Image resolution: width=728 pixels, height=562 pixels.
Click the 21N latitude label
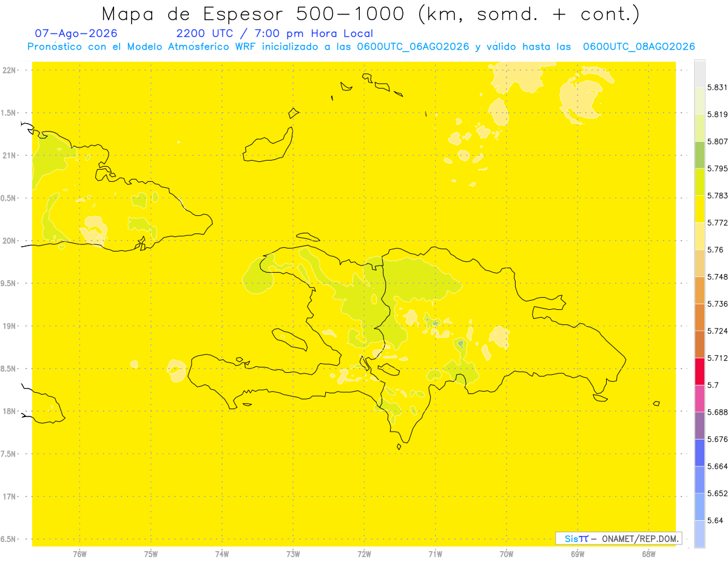pyautogui.click(x=9, y=155)
